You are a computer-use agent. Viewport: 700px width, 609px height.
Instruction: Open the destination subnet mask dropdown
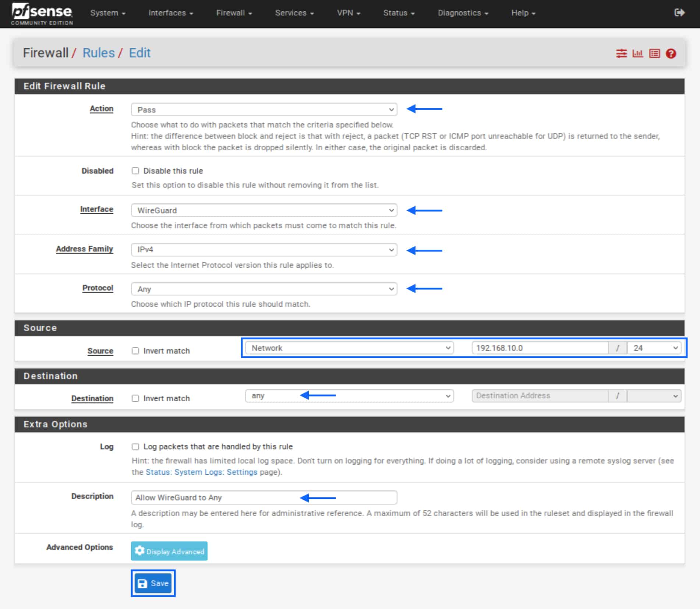point(654,396)
